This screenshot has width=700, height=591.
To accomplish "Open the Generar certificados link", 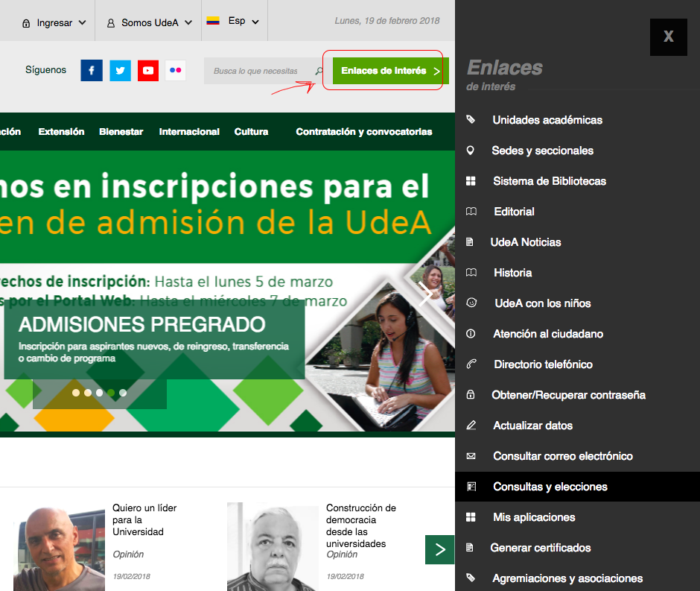I will (541, 548).
